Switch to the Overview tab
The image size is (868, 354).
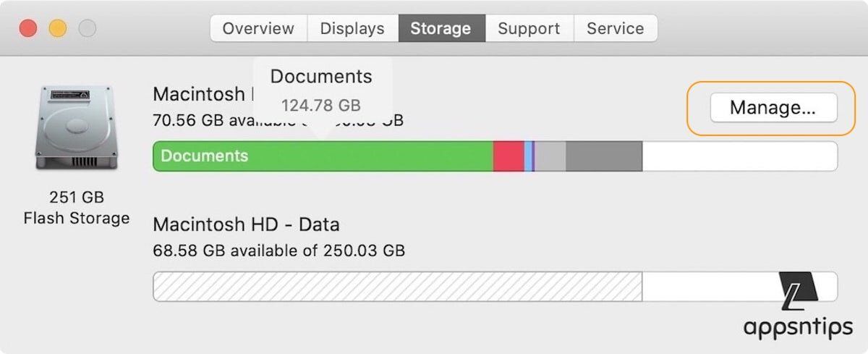pyautogui.click(x=258, y=29)
